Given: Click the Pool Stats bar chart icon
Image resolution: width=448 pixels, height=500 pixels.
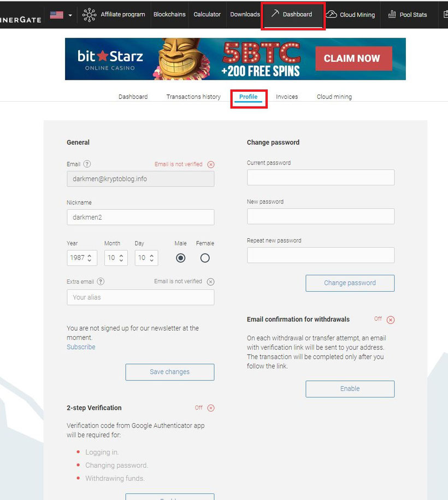Looking at the screenshot, I should [x=392, y=14].
